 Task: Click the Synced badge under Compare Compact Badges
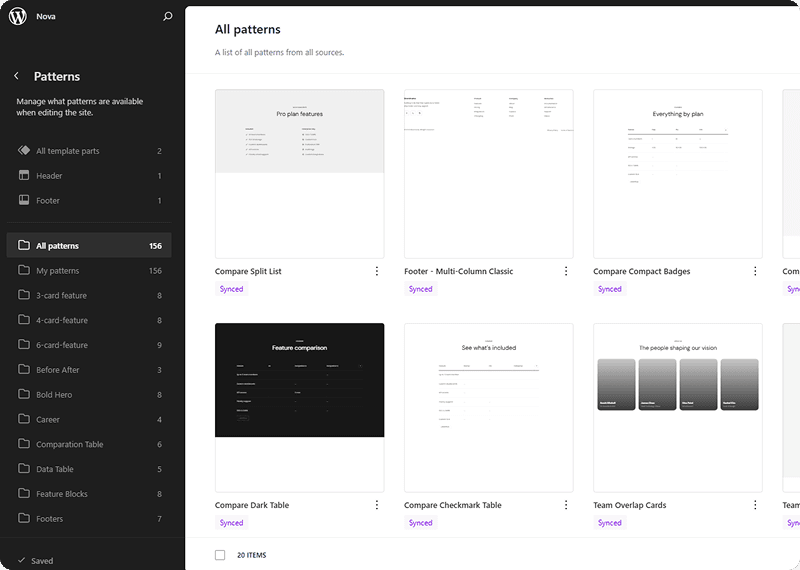pyautogui.click(x=609, y=289)
